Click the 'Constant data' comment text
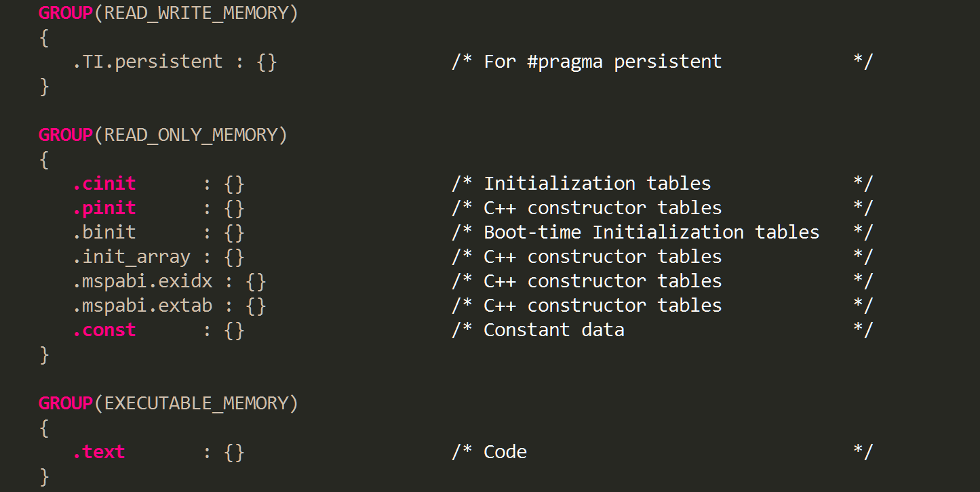The height and width of the screenshot is (492, 980). (553, 330)
